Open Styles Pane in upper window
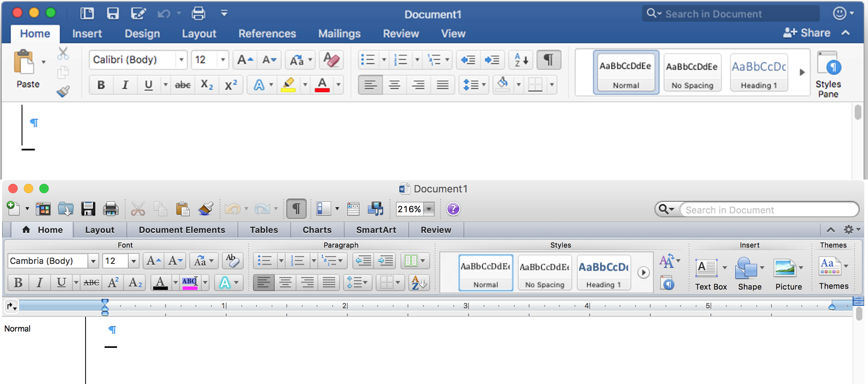 coord(828,74)
